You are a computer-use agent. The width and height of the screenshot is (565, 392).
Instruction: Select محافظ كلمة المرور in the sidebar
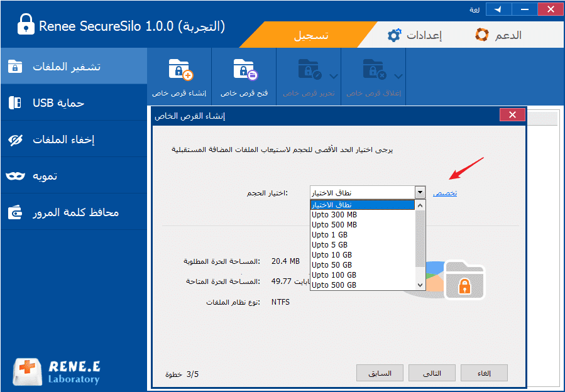tap(74, 212)
